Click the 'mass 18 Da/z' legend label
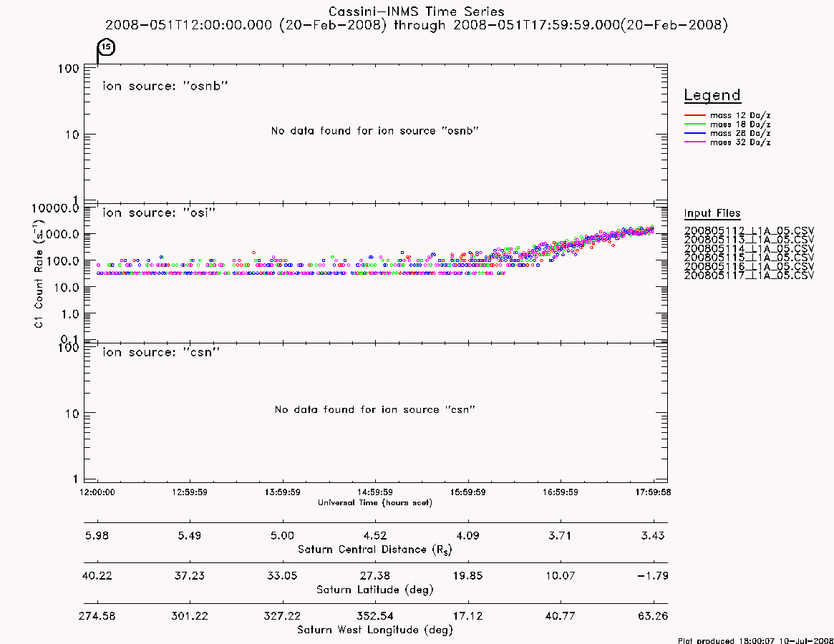This screenshot has height=644, width=834. click(x=740, y=124)
